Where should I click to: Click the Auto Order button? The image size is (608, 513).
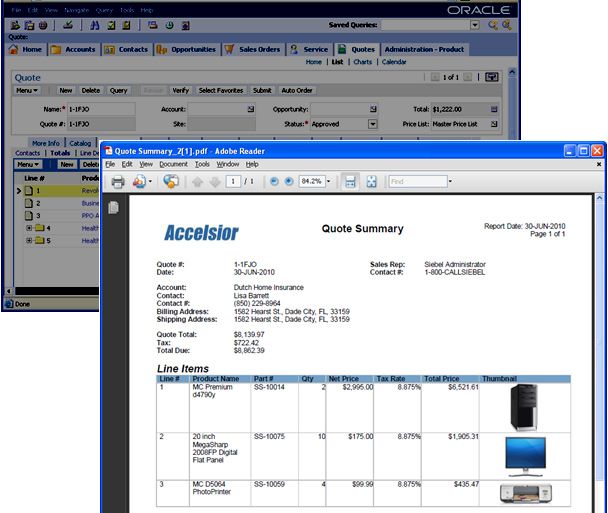(297, 90)
